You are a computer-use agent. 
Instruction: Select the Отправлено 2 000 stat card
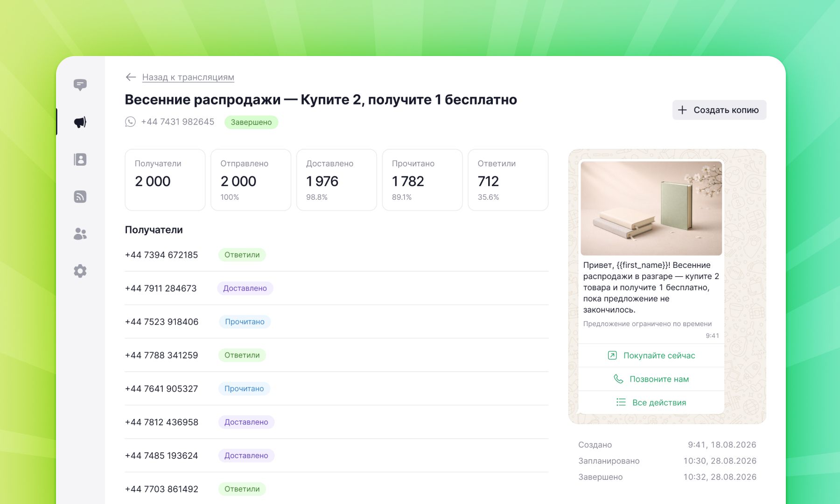click(x=251, y=180)
